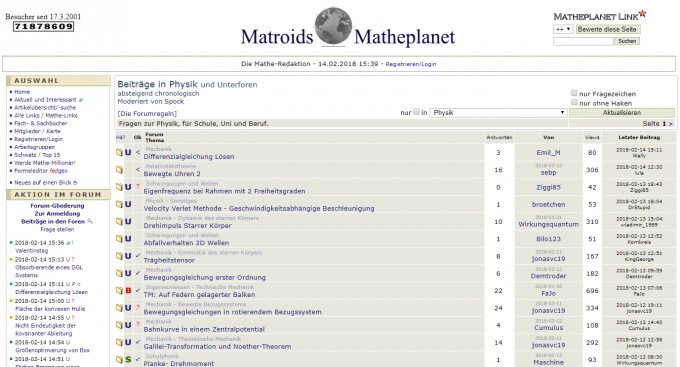Click folder icon for Bahnkurve in einem Zentralpotential

tap(119, 325)
